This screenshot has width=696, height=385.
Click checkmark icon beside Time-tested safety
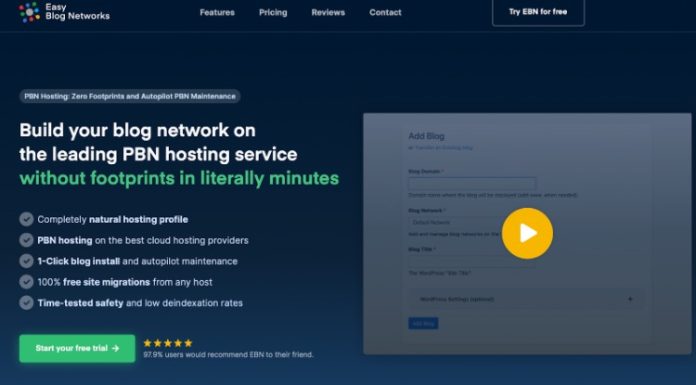[x=26, y=302]
